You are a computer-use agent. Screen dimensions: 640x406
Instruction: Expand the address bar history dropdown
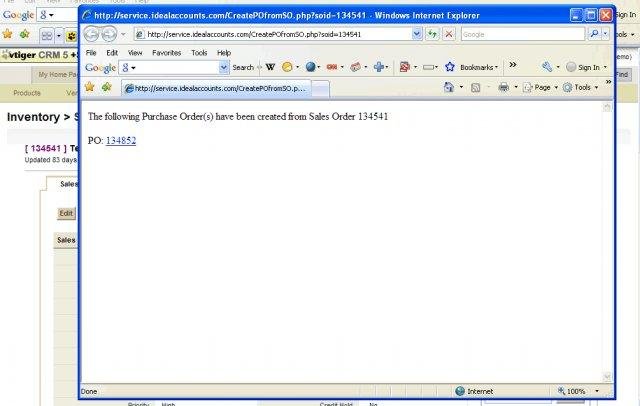(417, 34)
